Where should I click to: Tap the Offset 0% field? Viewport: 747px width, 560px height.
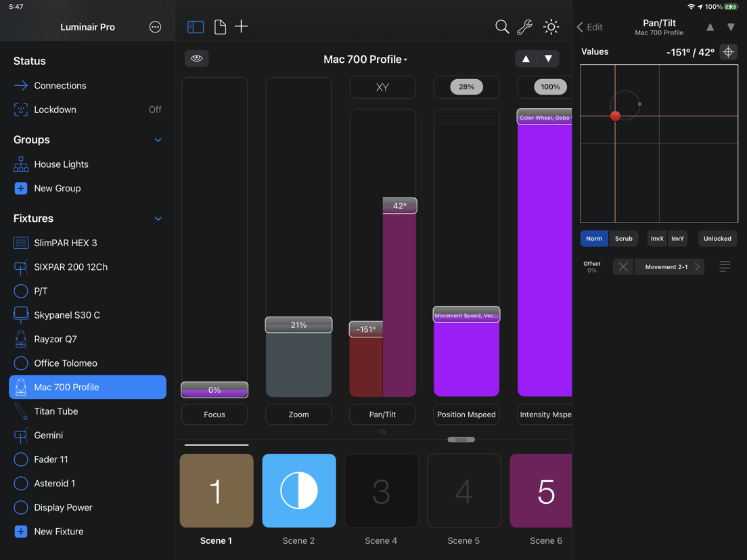591,266
